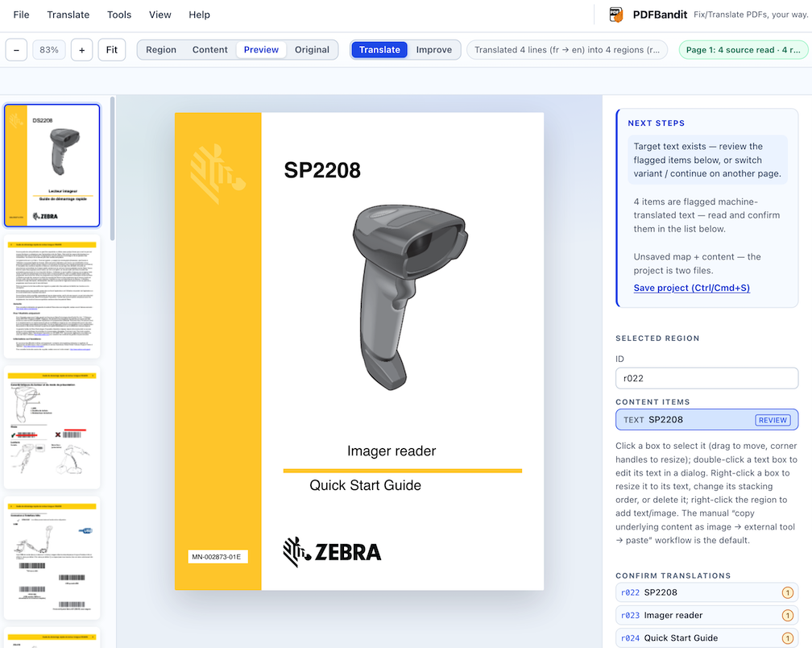Select the 'Quick Start Guide' text on the page

click(365, 485)
